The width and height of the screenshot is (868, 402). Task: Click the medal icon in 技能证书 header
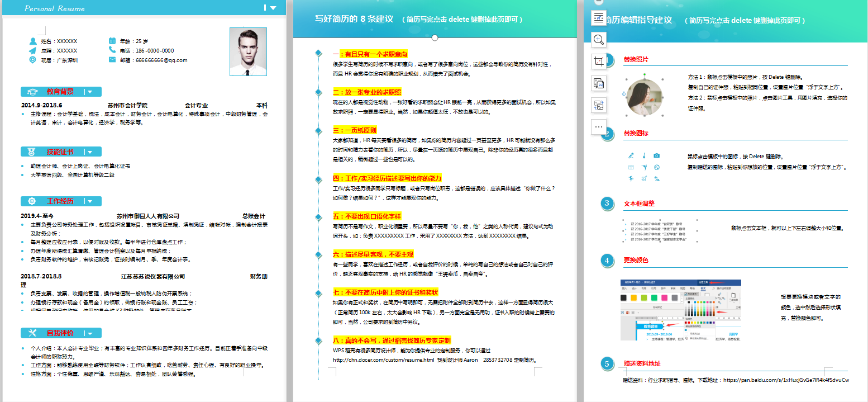coord(32,152)
